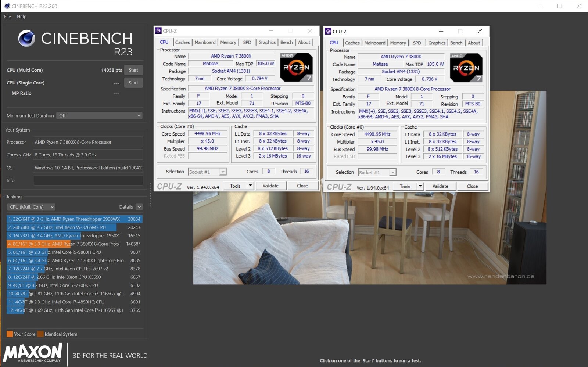
Task: Click the right CPU-Z title bar icon
Action: 328,31
